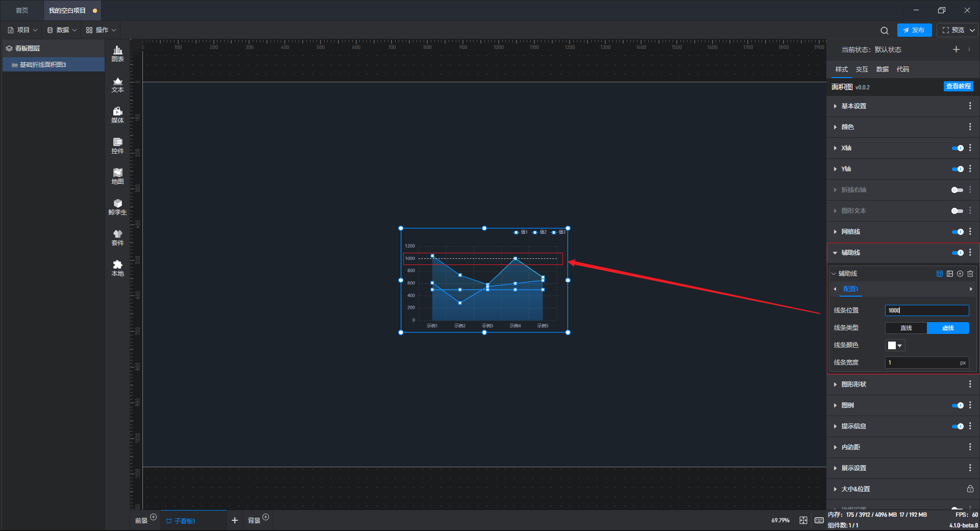This screenshot has width=980, height=531.
Task: Open the 地图 map components panel
Action: click(x=117, y=177)
